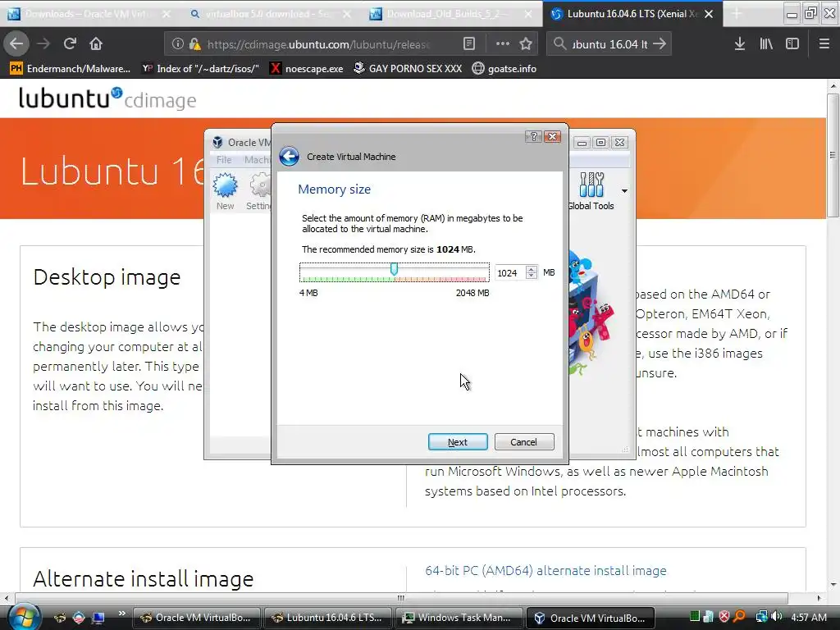Open Firefox hamburger menu
This screenshot has height=630, width=840.
[x=824, y=44]
